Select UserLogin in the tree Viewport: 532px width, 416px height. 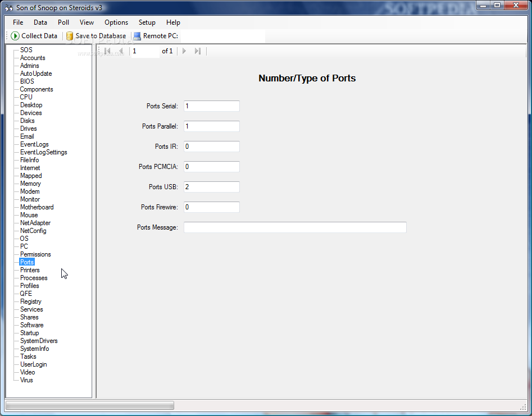[x=34, y=364]
